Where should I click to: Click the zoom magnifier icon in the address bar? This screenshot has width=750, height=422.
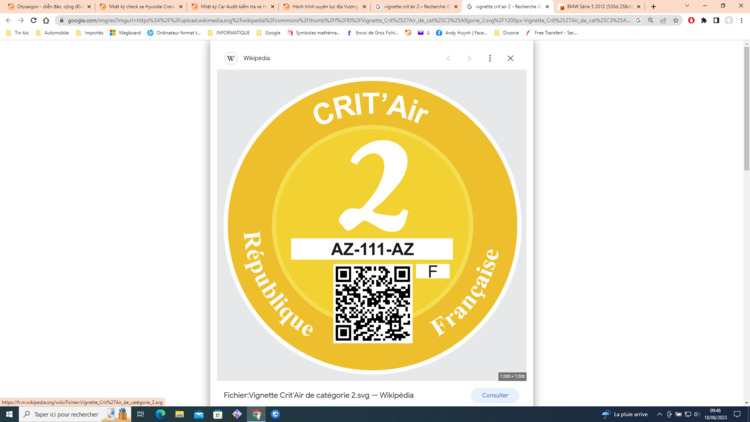coord(651,21)
